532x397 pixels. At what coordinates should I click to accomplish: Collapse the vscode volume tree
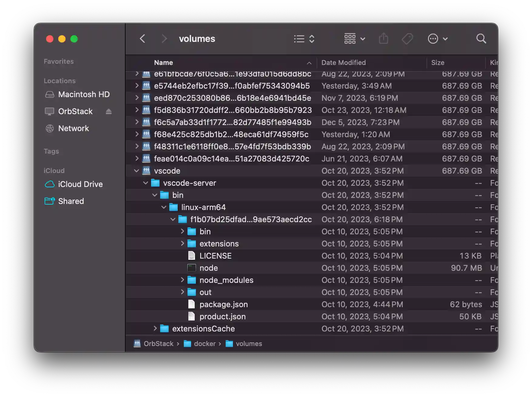[136, 171]
